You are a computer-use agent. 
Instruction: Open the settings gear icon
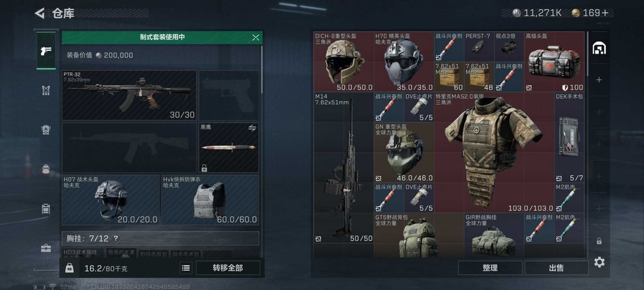point(599,262)
